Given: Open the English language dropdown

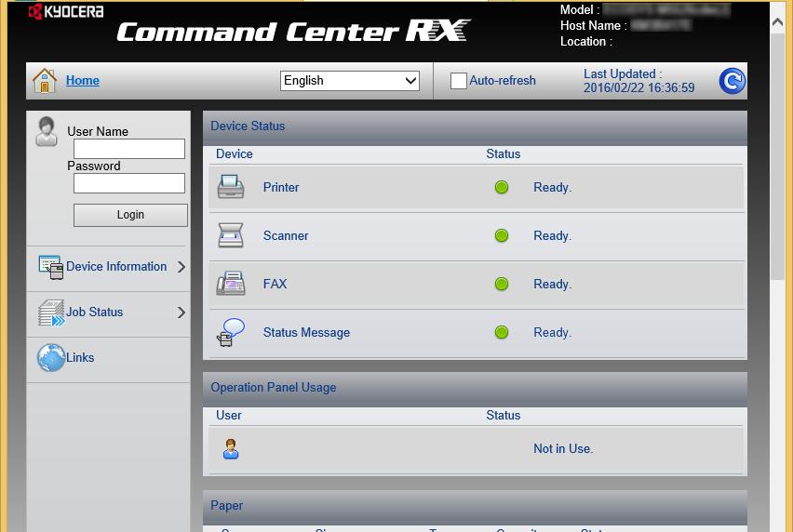Looking at the screenshot, I should (349, 81).
